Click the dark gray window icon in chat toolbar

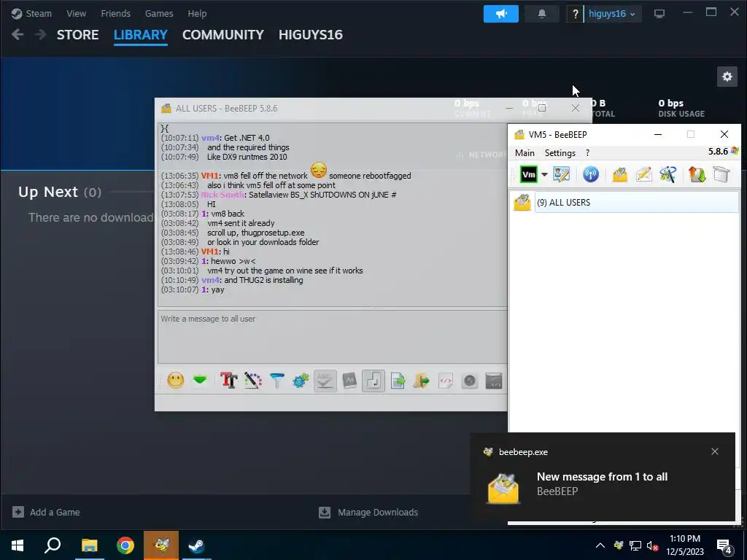pyautogui.click(x=494, y=380)
